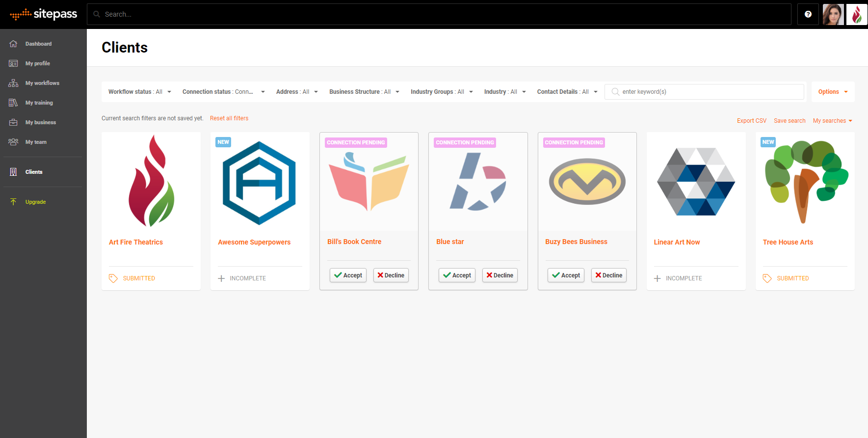The image size is (868, 438).
Task: Open Art Fire Theatrics client name
Action: pyautogui.click(x=136, y=242)
